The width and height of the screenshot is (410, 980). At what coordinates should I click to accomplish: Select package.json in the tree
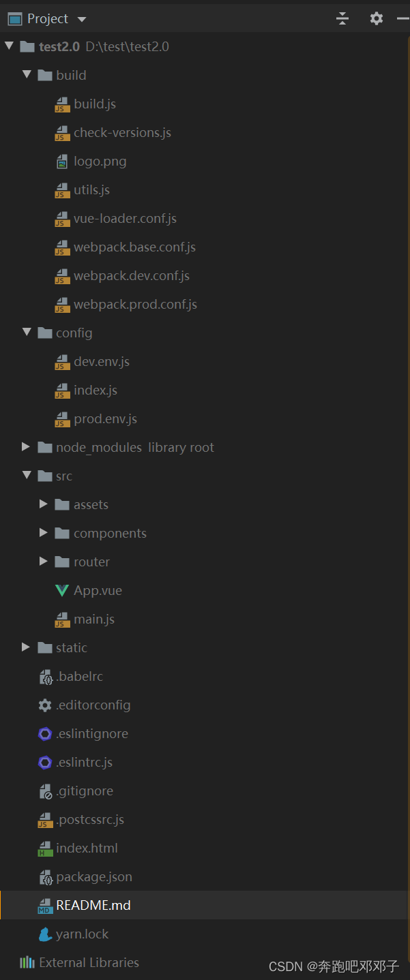(x=94, y=877)
